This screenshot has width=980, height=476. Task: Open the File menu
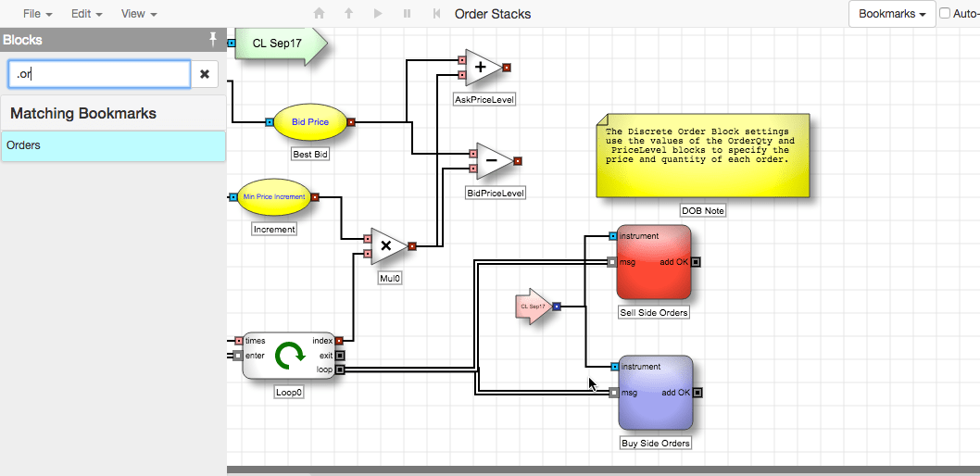tap(37, 13)
